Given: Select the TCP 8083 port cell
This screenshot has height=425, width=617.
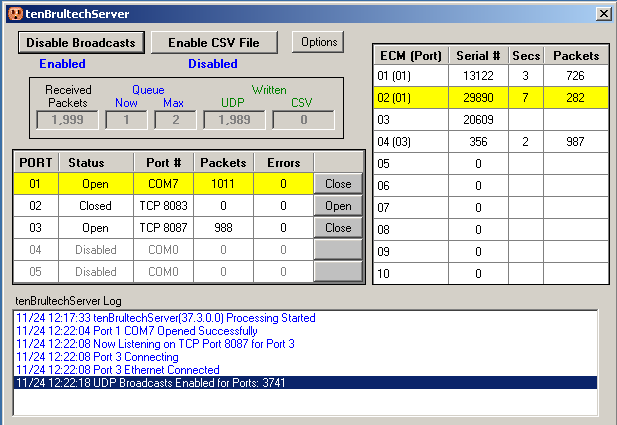Looking at the screenshot, I should (163, 206).
